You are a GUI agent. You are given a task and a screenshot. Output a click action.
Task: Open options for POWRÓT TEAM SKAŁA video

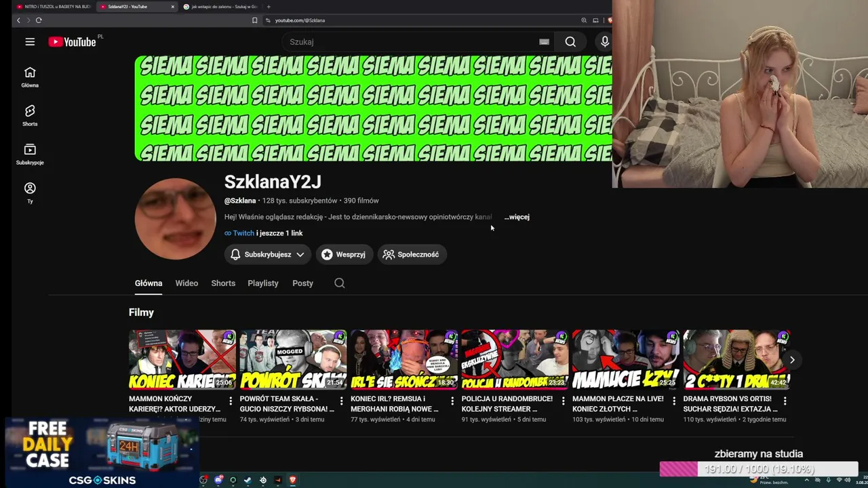(x=341, y=401)
